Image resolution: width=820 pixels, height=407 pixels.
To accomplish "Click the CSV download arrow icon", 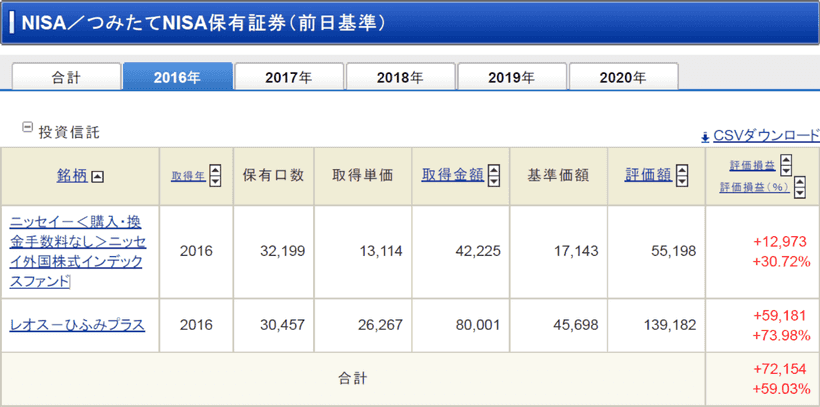I will pos(705,137).
